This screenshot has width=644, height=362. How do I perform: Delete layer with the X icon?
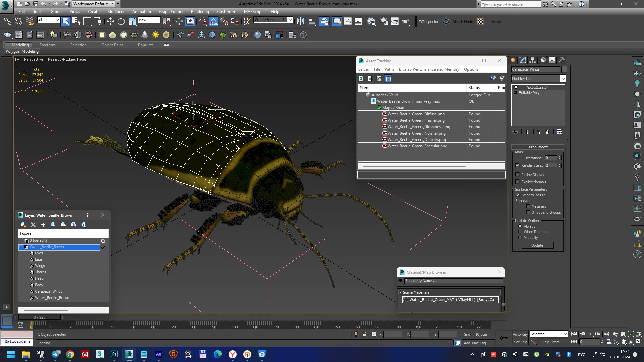pyautogui.click(x=33, y=225)
